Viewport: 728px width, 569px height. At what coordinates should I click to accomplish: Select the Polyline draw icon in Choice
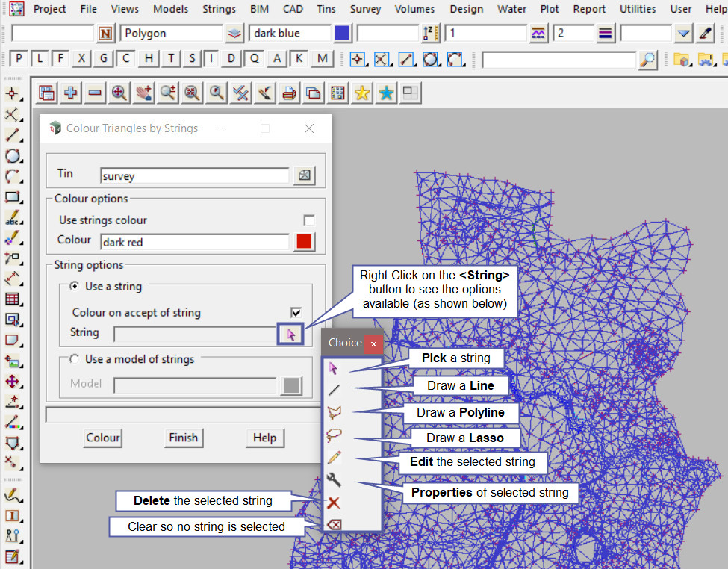pos(334,412)
